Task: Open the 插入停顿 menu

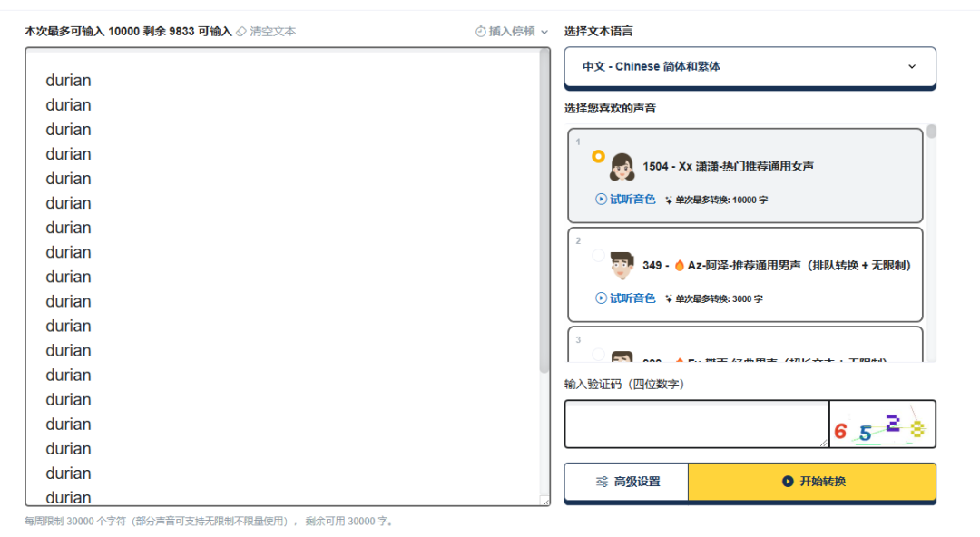Action: coord(511,31)
